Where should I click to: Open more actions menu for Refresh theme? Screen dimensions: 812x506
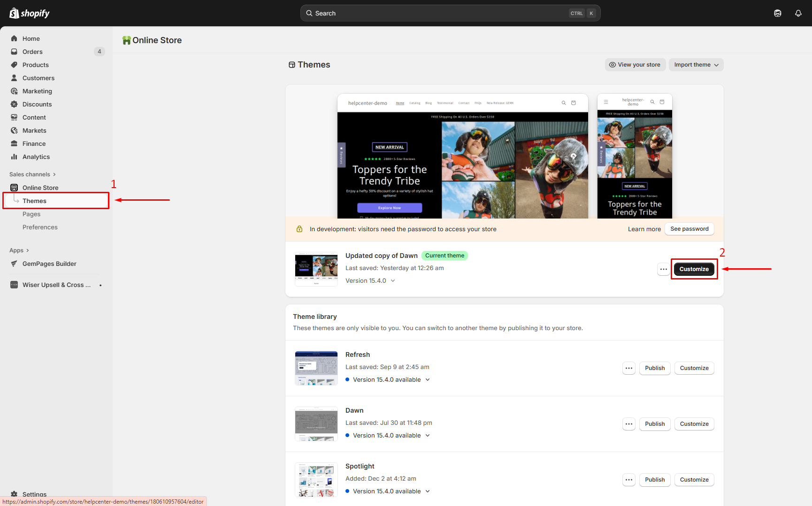coord(629,368)
